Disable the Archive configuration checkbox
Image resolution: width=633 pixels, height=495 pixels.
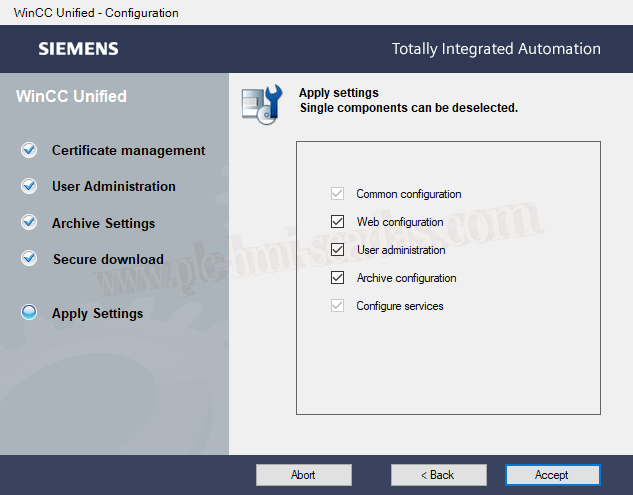[337, 278]
